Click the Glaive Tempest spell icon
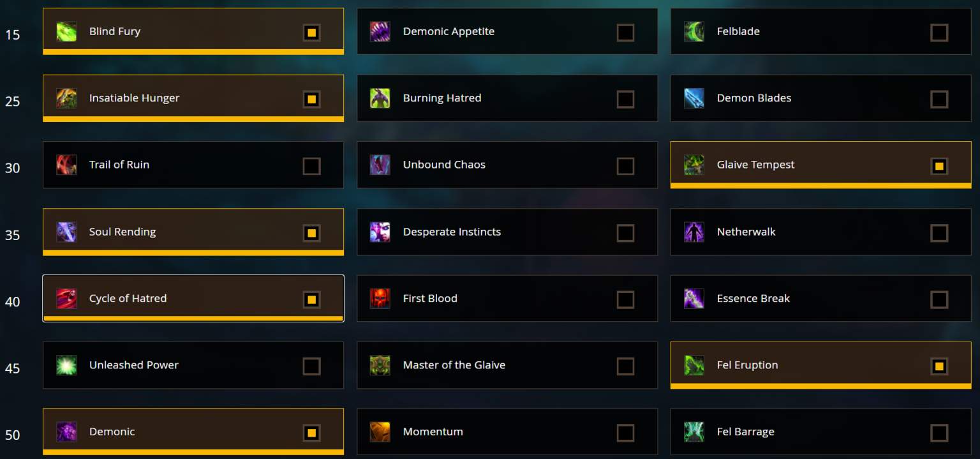 tap(694, 165)
